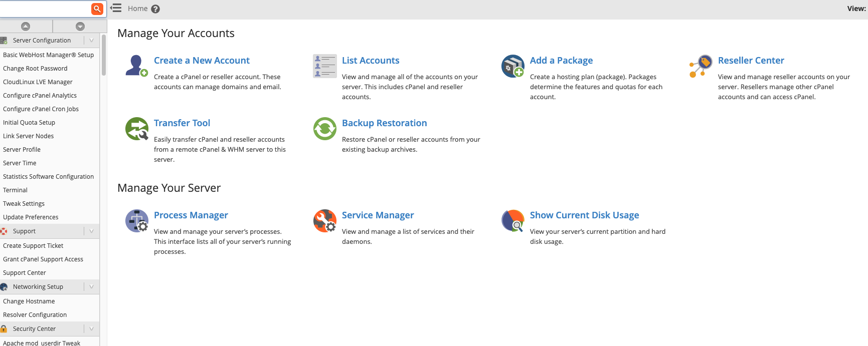Click the orange search magnifier button

click(97, 9)
